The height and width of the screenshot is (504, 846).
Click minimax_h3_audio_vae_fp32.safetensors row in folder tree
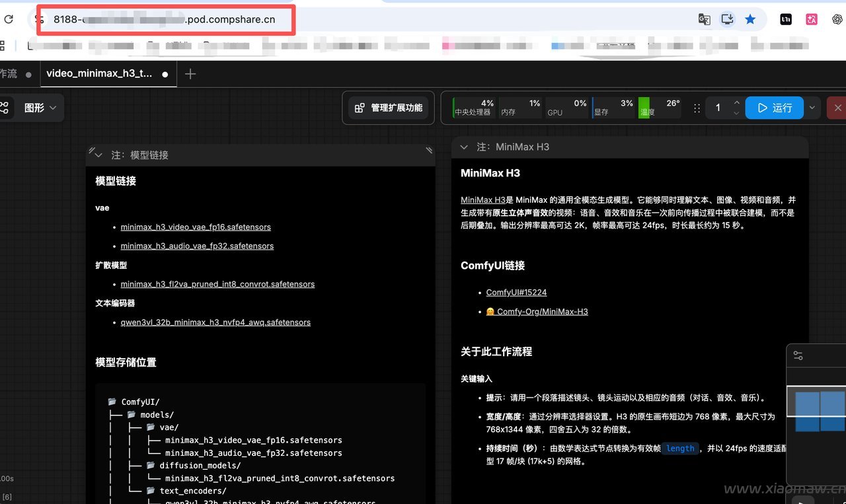coord(254,453)
